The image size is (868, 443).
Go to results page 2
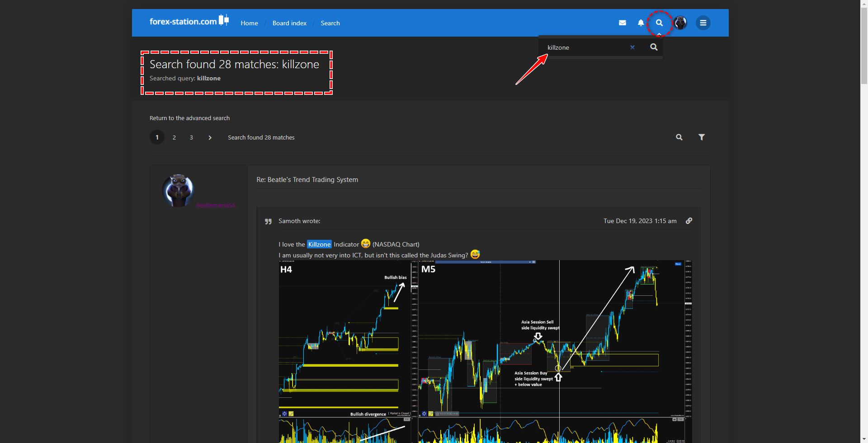[174, 137]
